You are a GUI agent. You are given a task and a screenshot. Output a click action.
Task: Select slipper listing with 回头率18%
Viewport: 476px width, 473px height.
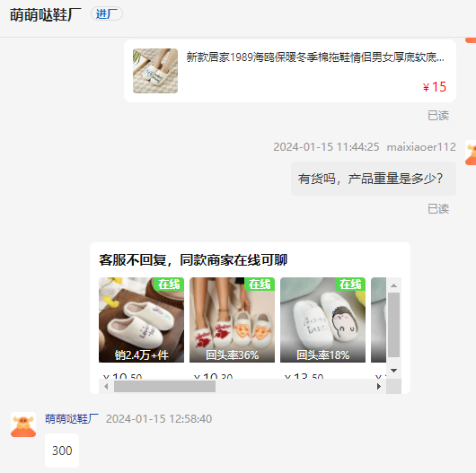pyautogui.click(x=322, y=320)
